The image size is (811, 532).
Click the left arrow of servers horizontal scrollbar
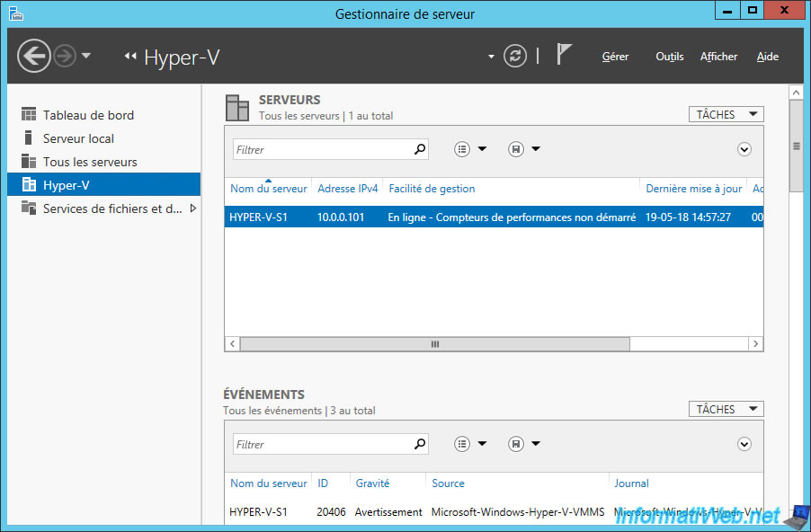pos(233,344)
